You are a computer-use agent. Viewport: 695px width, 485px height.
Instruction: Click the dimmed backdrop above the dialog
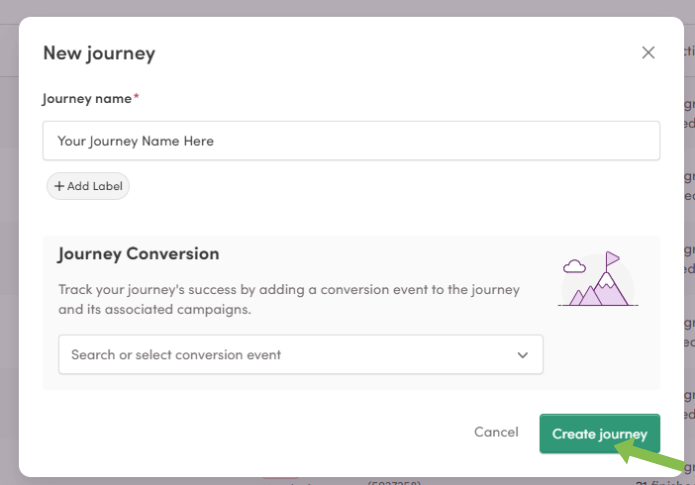pos(348,8)
